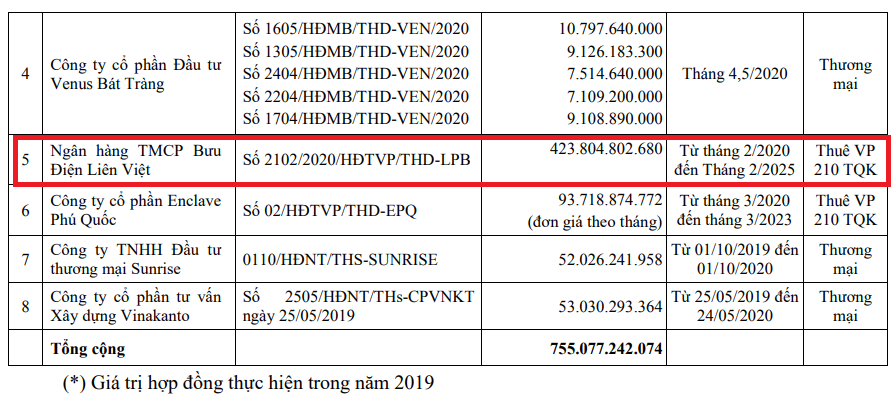Click the value 423.804.802.680
This screenshot has width=896, height=404.
[x=606, y=149]
